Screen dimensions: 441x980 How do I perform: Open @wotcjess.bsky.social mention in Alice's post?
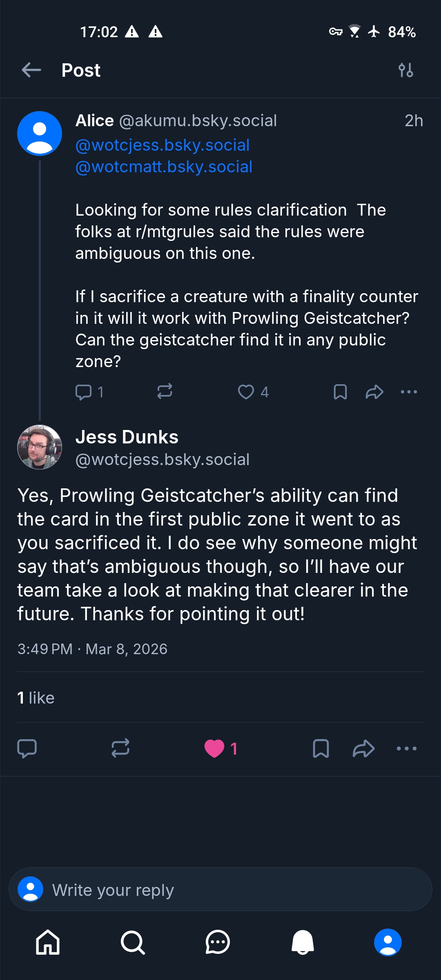(162, 145)
